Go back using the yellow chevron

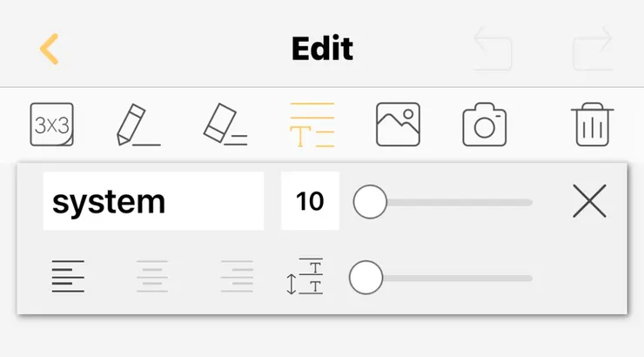pos(50,49)
